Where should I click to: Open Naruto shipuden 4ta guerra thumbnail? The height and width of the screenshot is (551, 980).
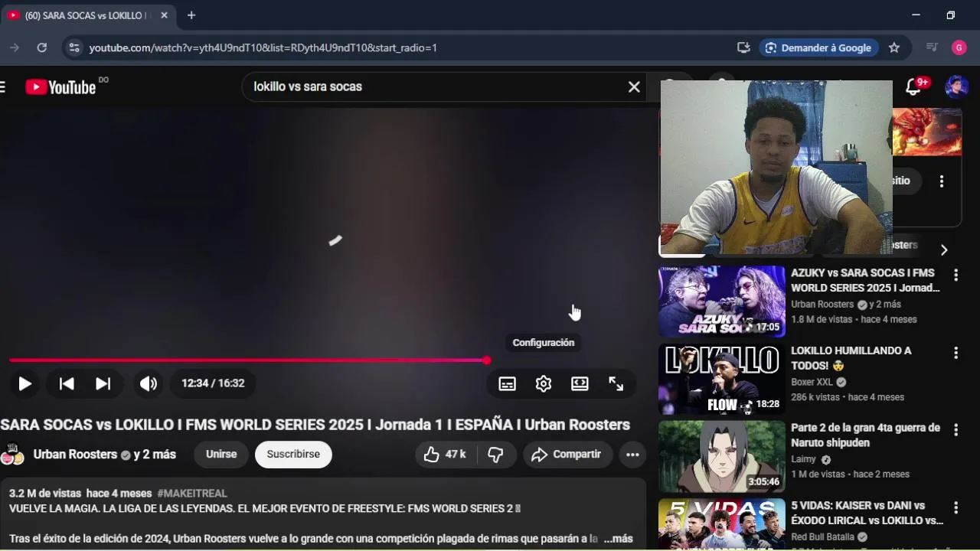[722, 456]
